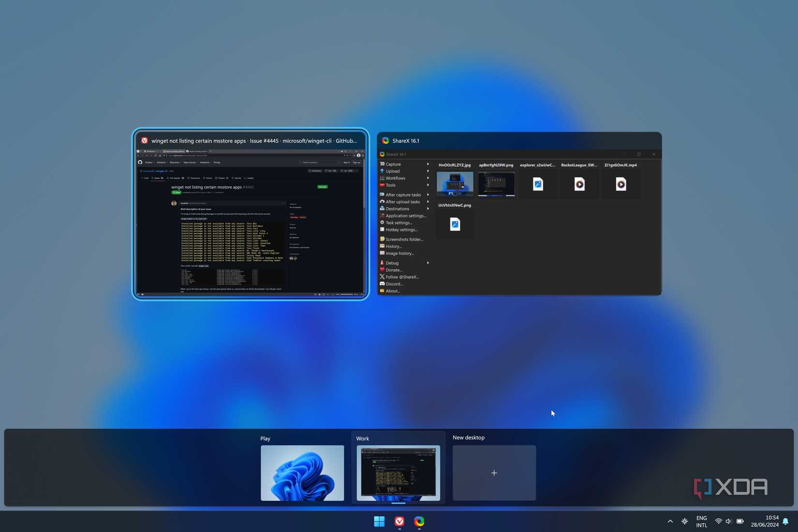Screen dimensions: 798x532
Task: Show hidden tray icons chevron
Action: [x=670, y=521]
